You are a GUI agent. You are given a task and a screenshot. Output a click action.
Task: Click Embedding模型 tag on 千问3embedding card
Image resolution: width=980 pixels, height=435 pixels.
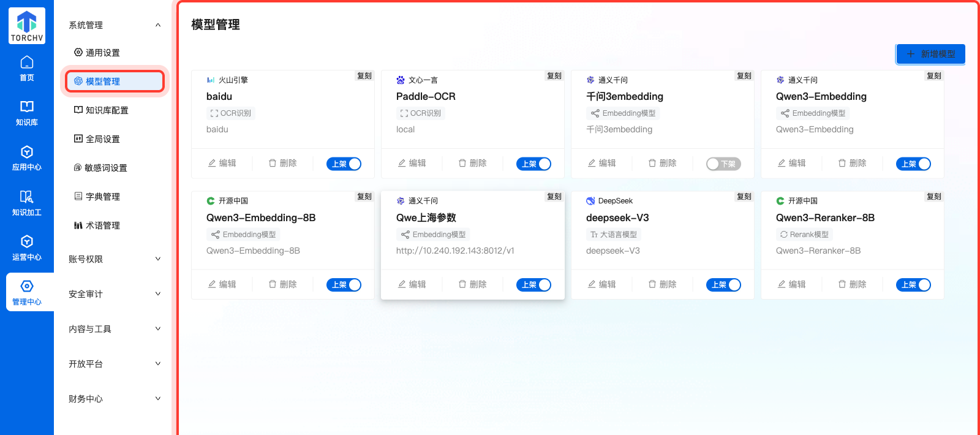(623, 113)
